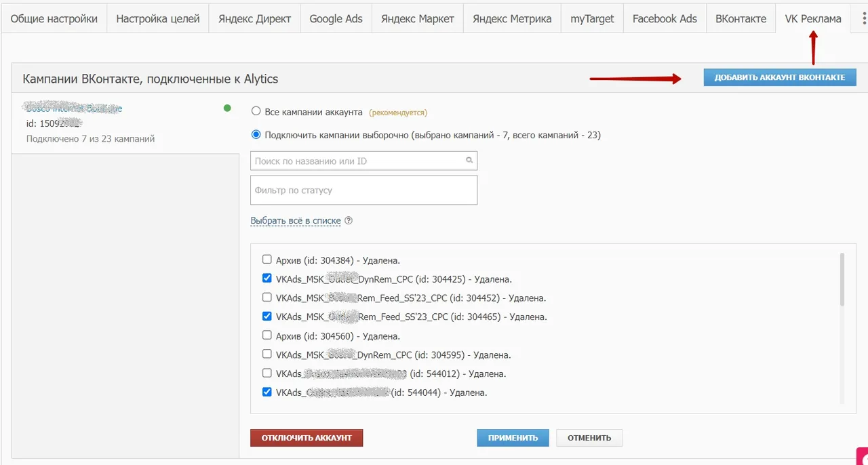This screenshot has height=465, width=868.
Task: Open the blurred account name link
Action: tap(73, 108)
